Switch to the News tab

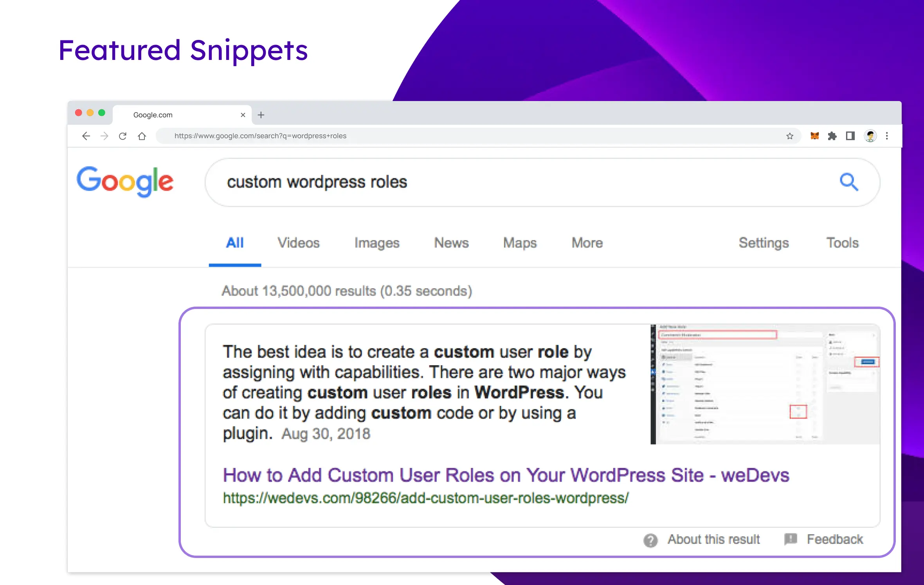pos(451,243)
